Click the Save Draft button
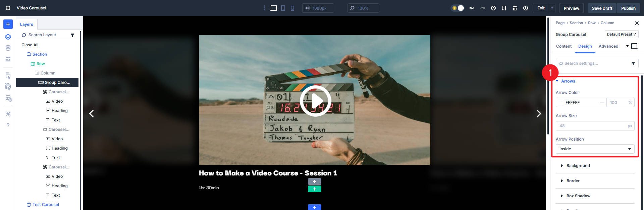 coord(602,8)
